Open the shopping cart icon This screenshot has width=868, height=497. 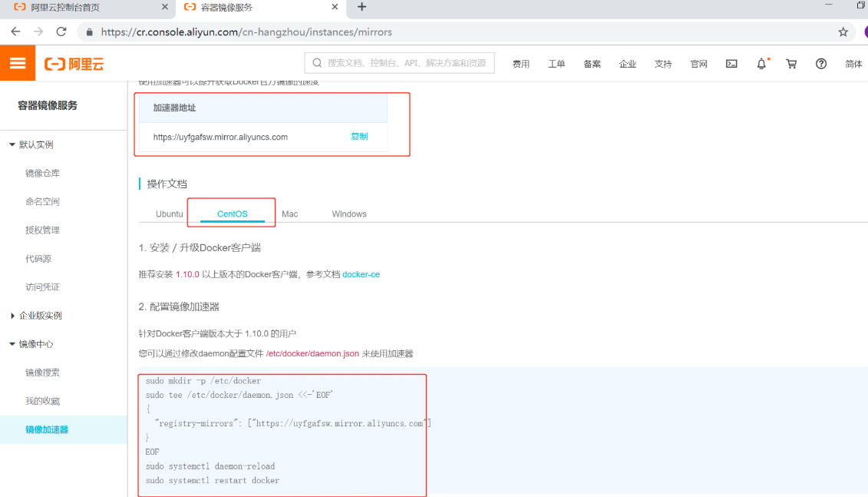(x=791, y=64)
